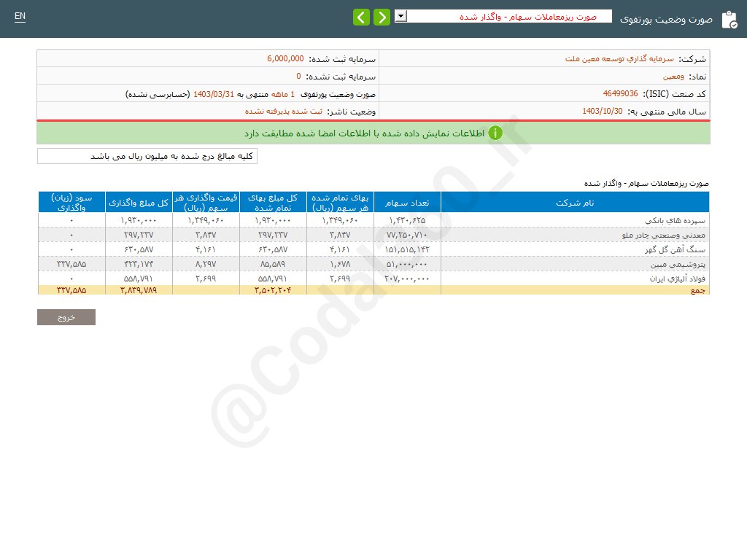
Task: Click the نام شرکت column header
Action: (x=575, y=202)
